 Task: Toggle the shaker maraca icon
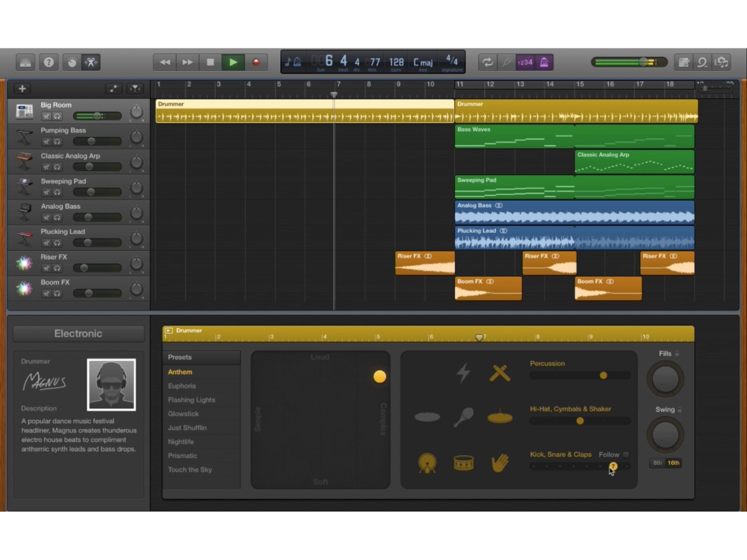coord(463,417)
